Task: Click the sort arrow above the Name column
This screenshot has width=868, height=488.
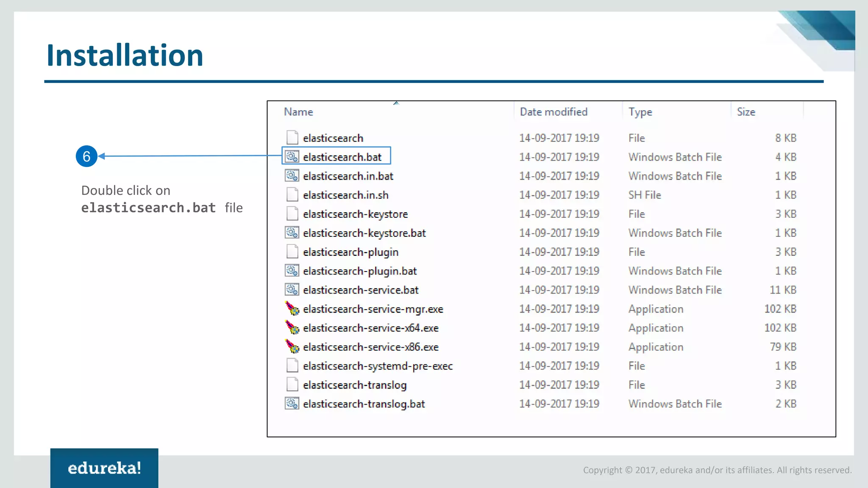Action: tap(396, 103)
